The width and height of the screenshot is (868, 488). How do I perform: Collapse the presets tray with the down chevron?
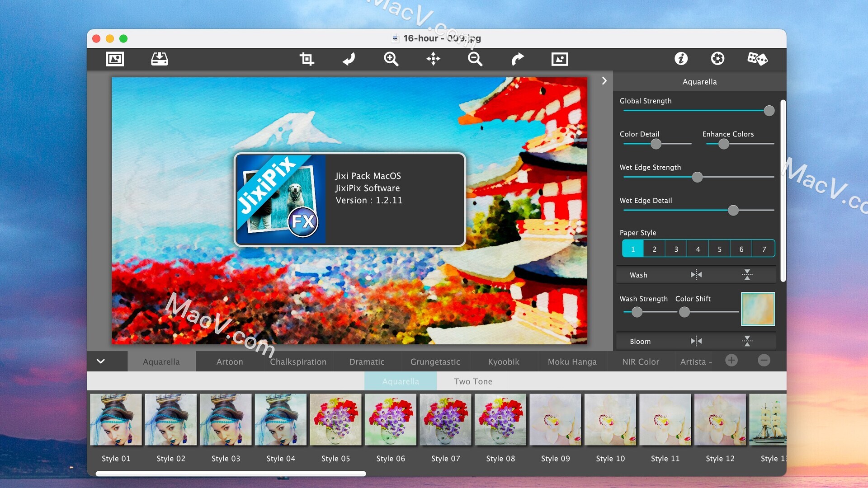click(101, 361)
